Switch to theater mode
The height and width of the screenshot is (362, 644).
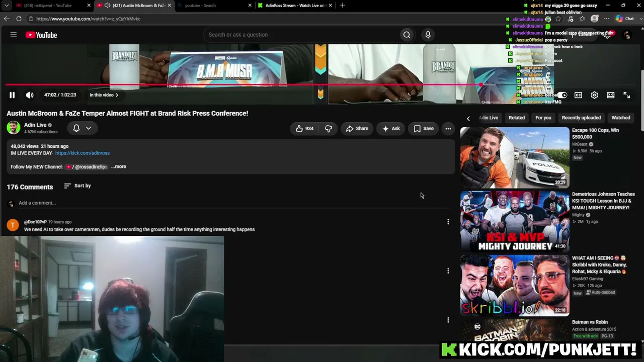610,95
